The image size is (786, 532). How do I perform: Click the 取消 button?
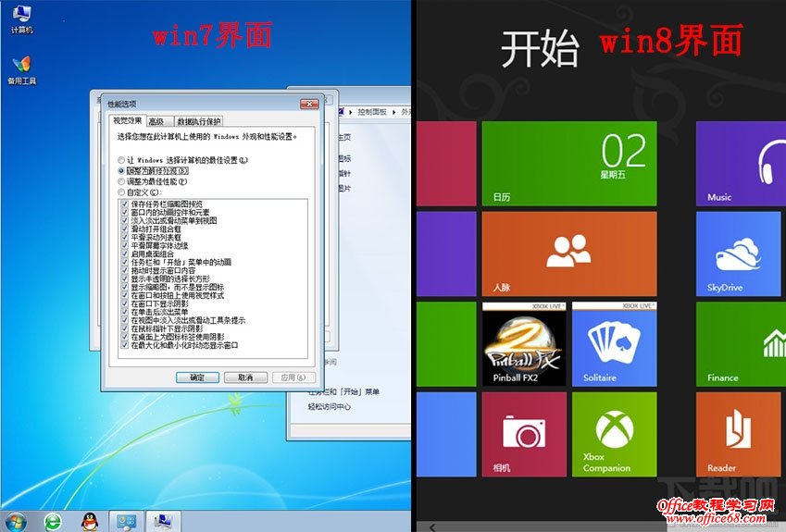245,377
